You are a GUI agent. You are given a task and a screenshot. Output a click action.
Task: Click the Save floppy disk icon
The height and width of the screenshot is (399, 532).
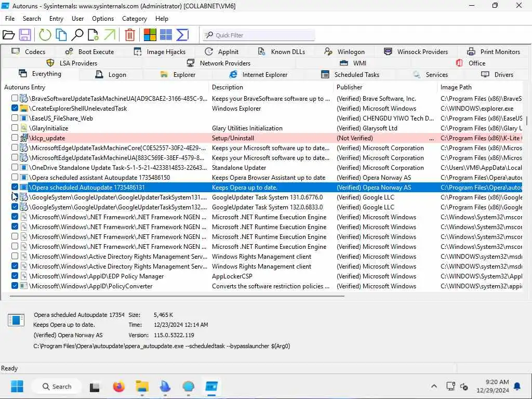coord(25,35)
